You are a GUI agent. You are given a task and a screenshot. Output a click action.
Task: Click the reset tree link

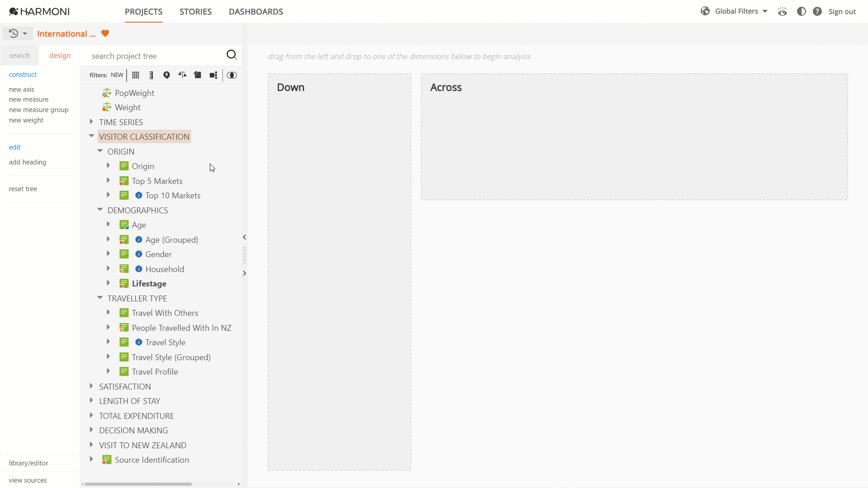pyautogui.click(x=23, y=189)
